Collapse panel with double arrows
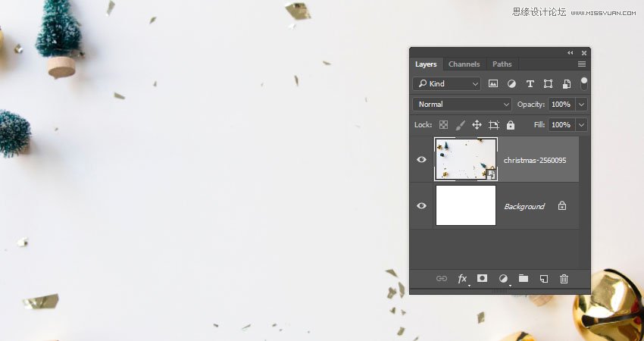This screenshot has height=341, width=644. (x=570, y=53)
